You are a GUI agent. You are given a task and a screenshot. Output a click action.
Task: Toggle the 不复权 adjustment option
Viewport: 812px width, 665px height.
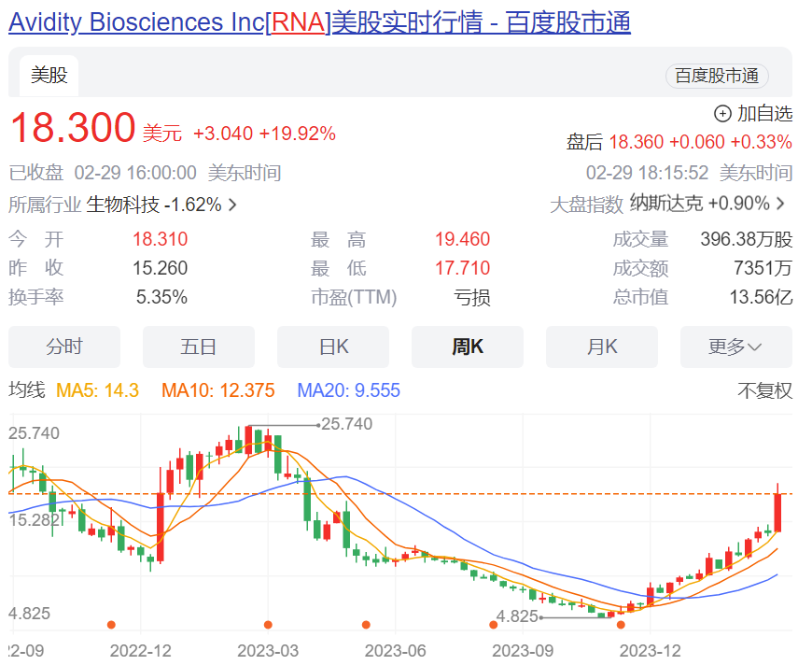coord(764,390)
